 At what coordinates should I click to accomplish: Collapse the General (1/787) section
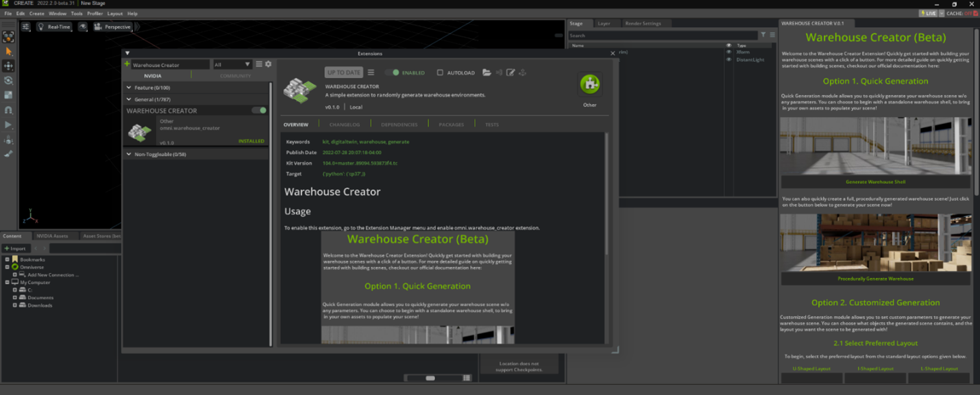coord(129,99)
